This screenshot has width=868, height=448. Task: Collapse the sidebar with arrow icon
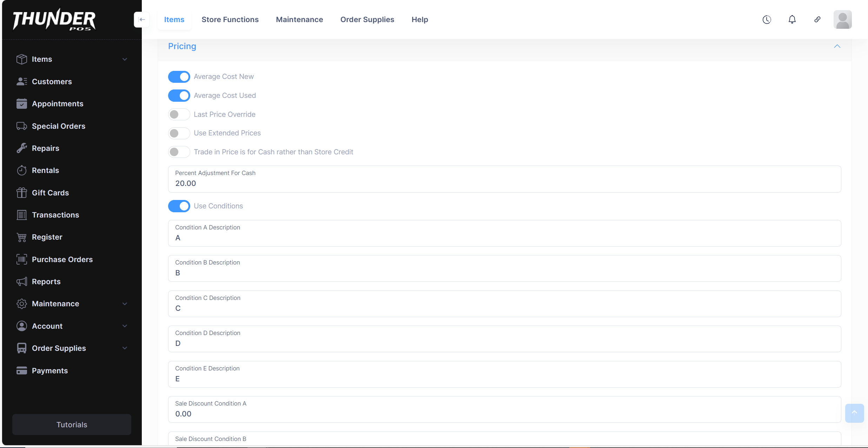[142, 20]
